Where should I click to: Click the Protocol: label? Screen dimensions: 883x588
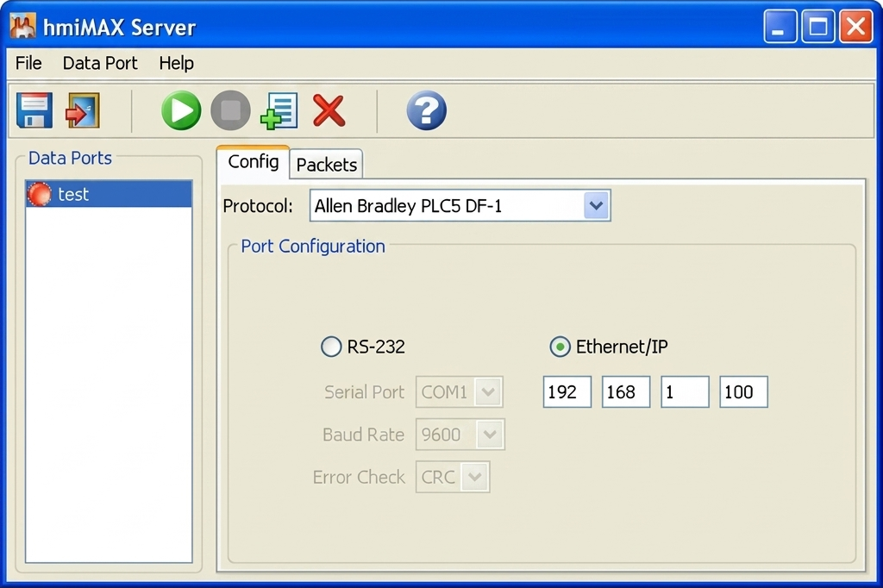pos(258,206)
